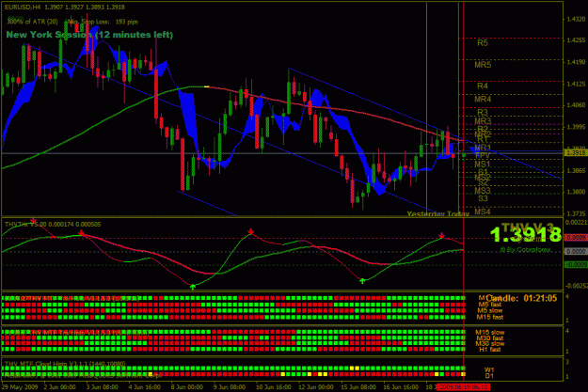Click the MS4 pivot level label
Viewport: 588px width, 392px height.
483,212
